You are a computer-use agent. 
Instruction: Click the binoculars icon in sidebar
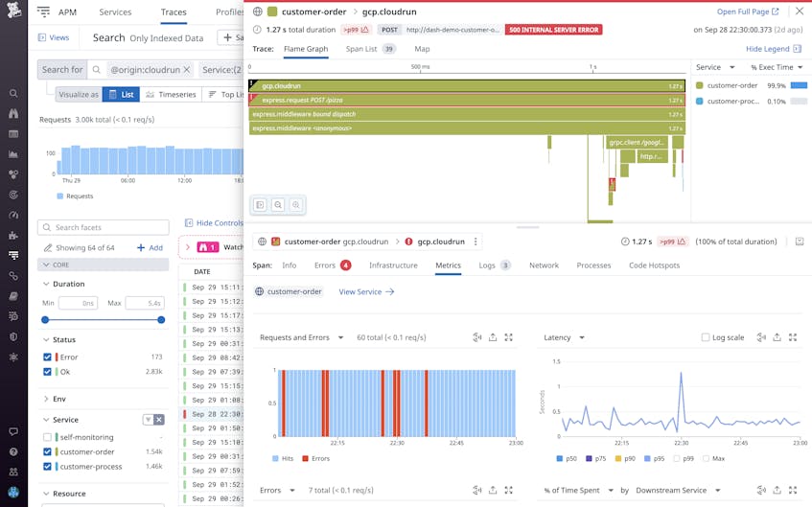13,113
